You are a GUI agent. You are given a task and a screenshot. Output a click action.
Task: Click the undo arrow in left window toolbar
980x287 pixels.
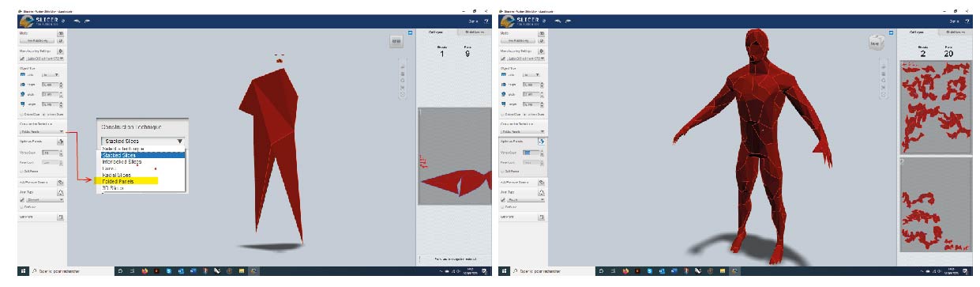pyautogui.click(x=76, y=20)
